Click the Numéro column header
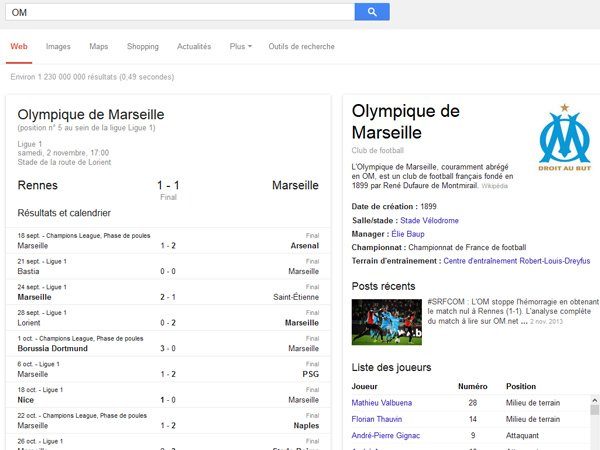Image resolution: width=600 pixels, height=450 pixels. pos(473,386)
